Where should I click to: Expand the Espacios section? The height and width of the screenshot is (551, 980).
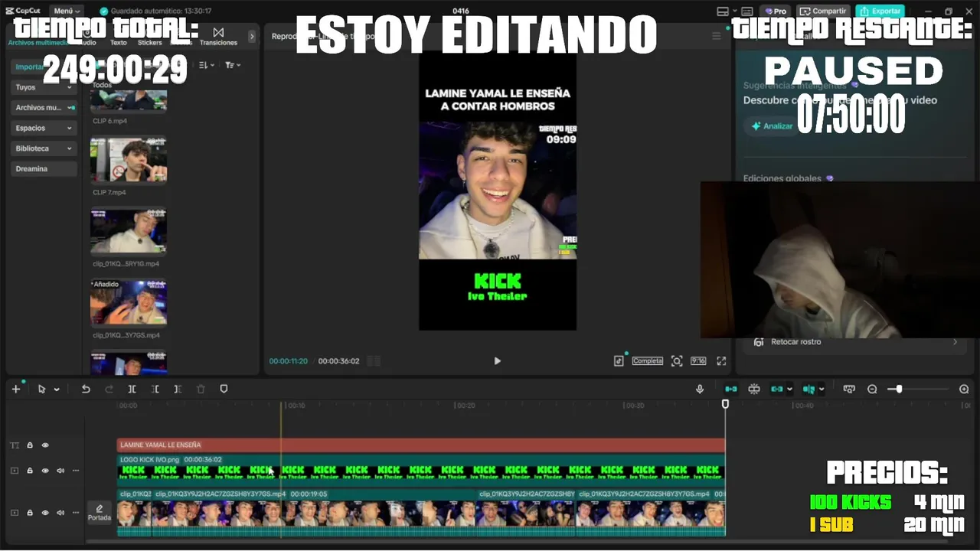point(44,128)
